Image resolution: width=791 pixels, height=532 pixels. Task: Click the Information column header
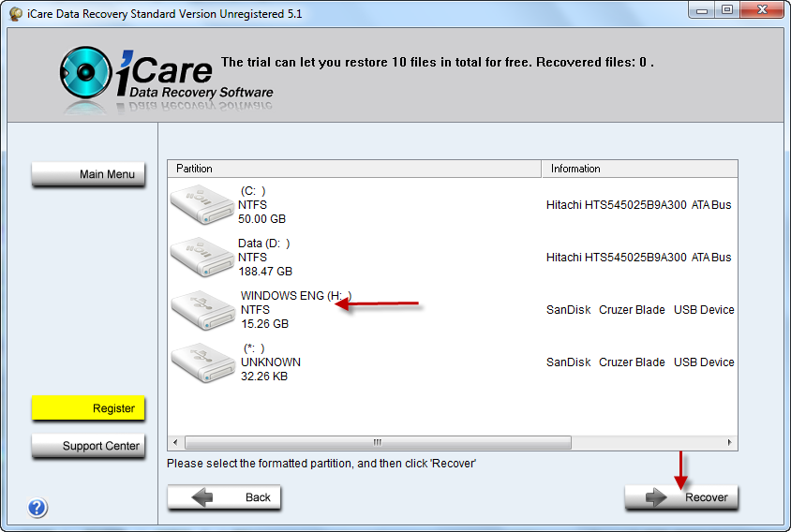click(640, 169)
